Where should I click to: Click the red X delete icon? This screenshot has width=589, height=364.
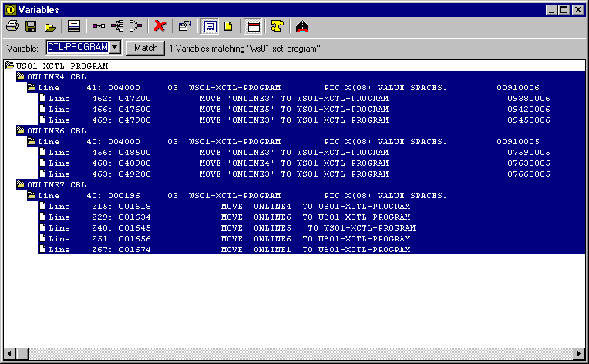tap(160, 25)
